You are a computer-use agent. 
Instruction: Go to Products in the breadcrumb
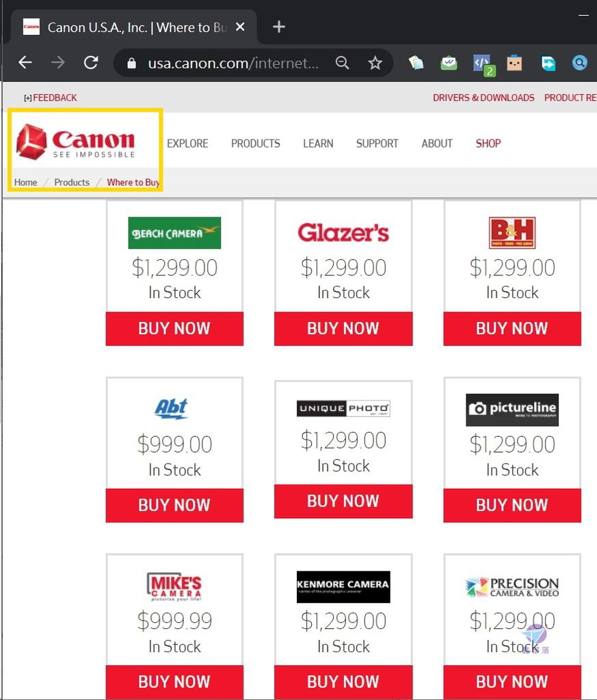point(72,182)
